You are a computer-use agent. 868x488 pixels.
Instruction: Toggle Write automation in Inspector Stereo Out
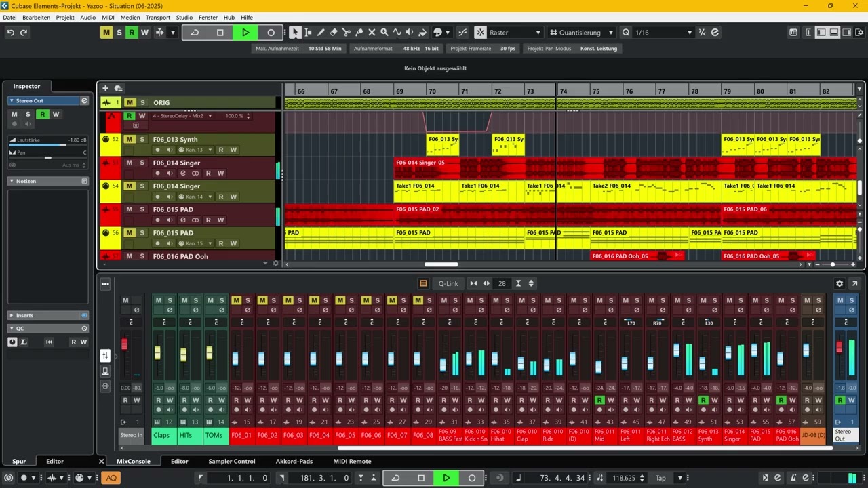point(56,114)
